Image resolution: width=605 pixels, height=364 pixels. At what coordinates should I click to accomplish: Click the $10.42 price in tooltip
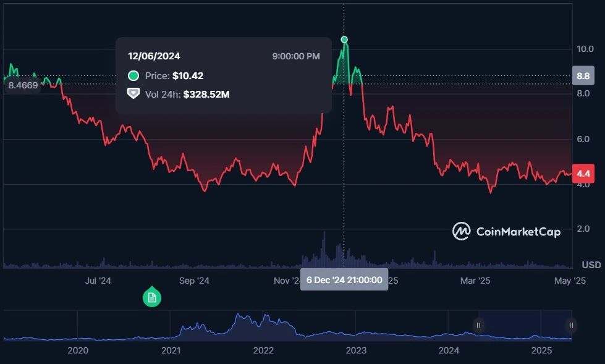188,75
